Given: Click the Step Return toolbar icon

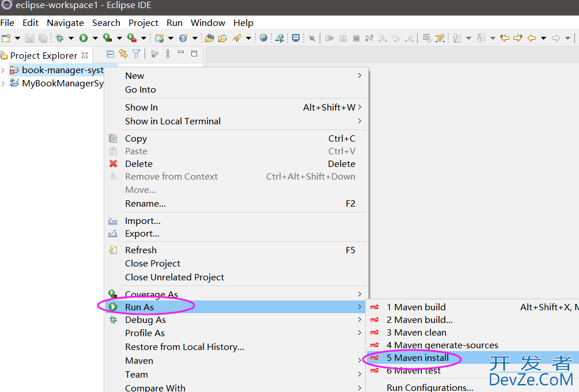Looking at the screenshot, I should [x=410, y=38].
